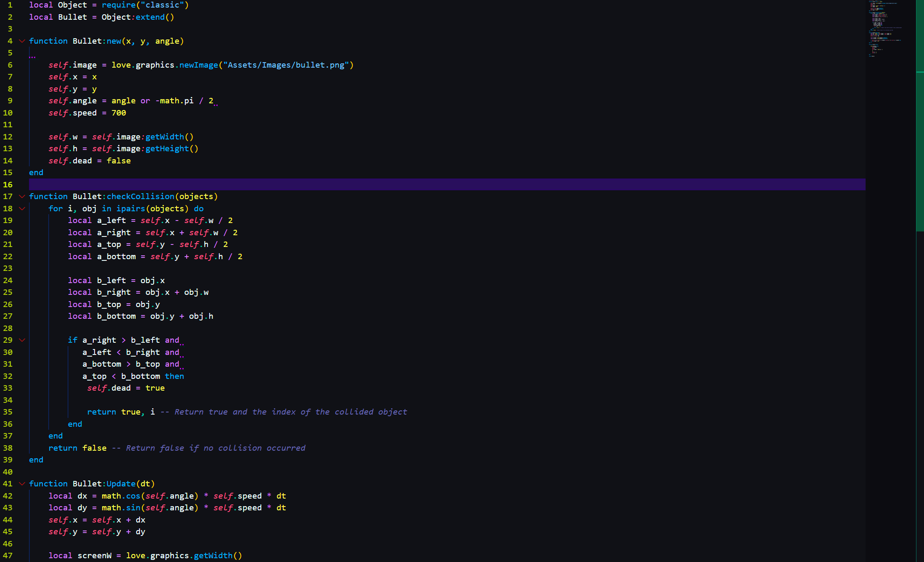
Task: Select line number 16 in the gutter
Action: 8,185
